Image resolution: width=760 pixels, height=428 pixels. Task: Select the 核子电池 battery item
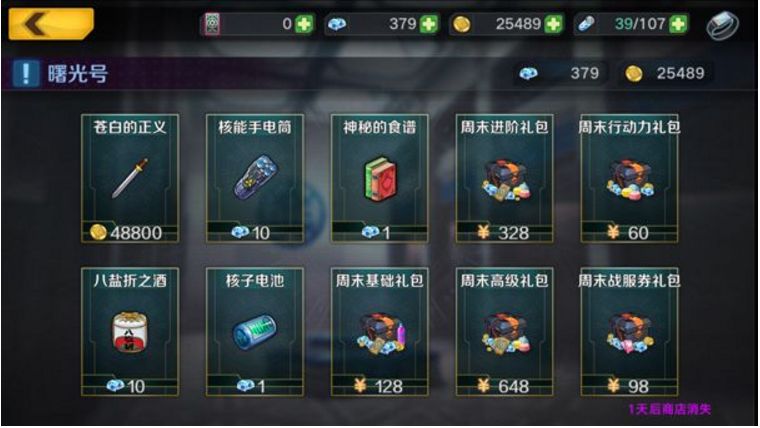(x=255, y=332)
